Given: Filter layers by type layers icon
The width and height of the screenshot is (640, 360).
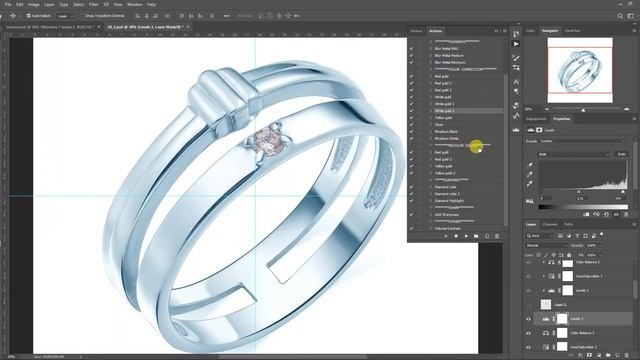Looking at the screenshot, I should pos(577,236).
